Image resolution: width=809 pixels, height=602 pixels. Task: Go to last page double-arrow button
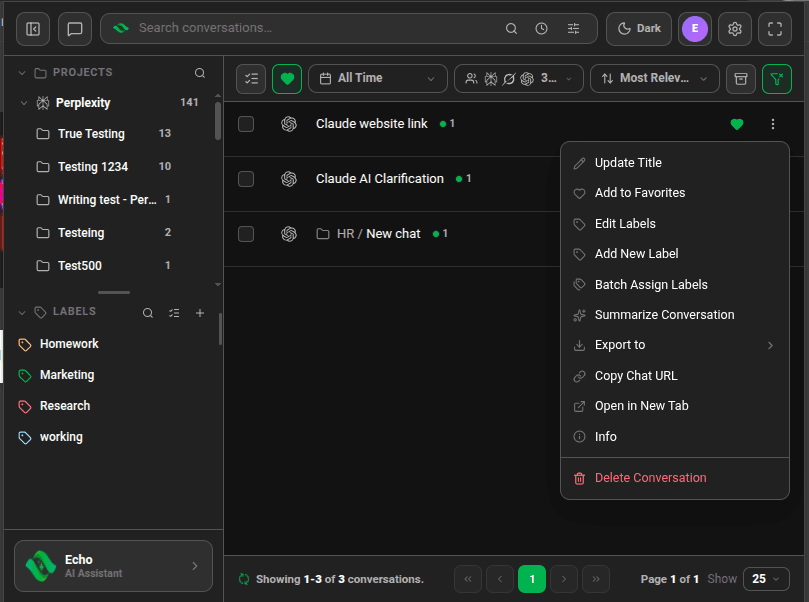coord(595,579)
